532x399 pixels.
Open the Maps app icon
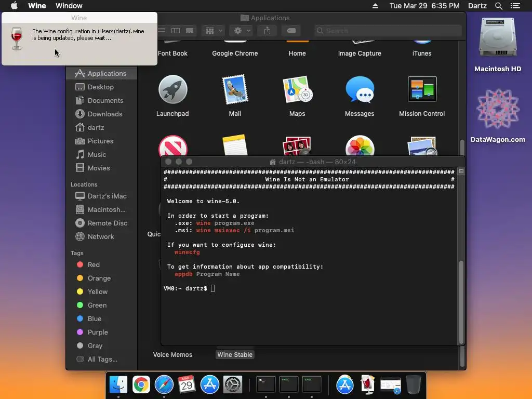click(x=297, y=89)
